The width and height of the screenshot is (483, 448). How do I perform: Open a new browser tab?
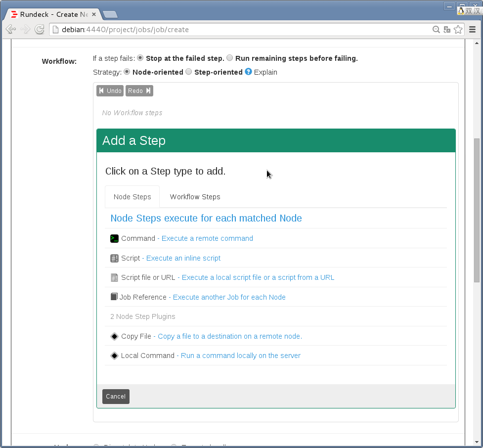pos(110,14)
